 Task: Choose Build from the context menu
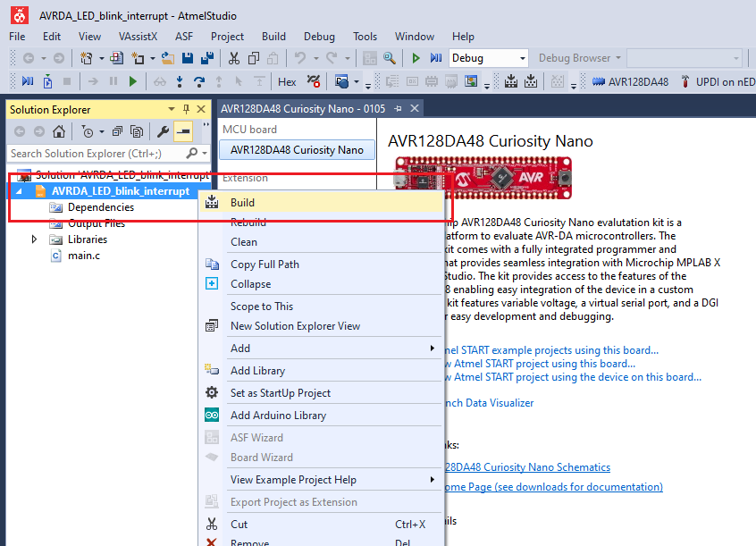pos(322,203)
